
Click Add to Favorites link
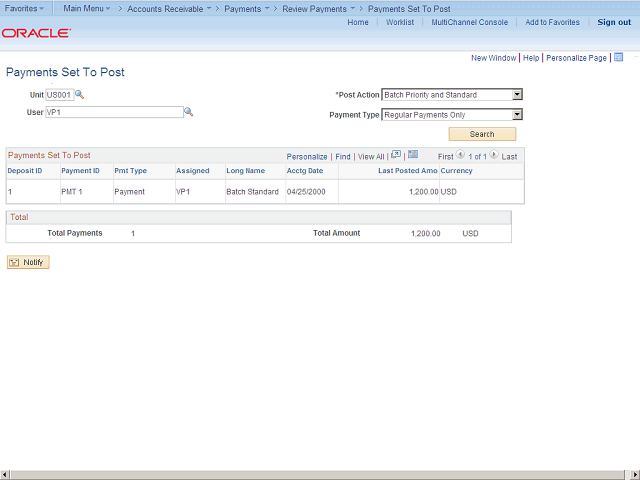tap(552, 22)
